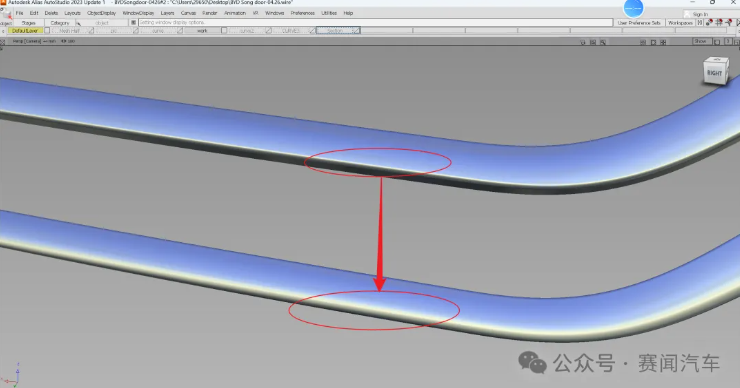Click the prompt history icon before prompt line
The image size is (740, 388).
(x=134, y=22)
